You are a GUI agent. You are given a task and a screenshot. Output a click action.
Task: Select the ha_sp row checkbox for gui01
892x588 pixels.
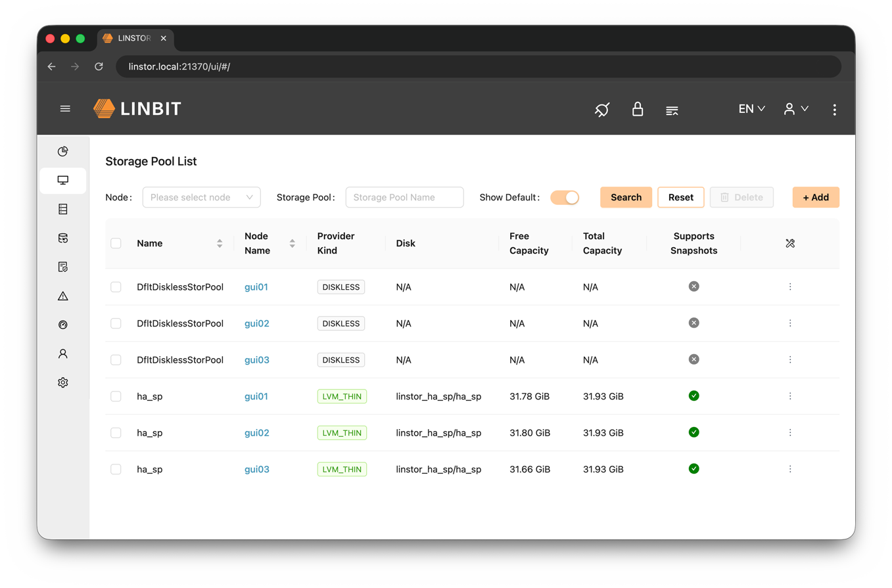click(116, 397)
